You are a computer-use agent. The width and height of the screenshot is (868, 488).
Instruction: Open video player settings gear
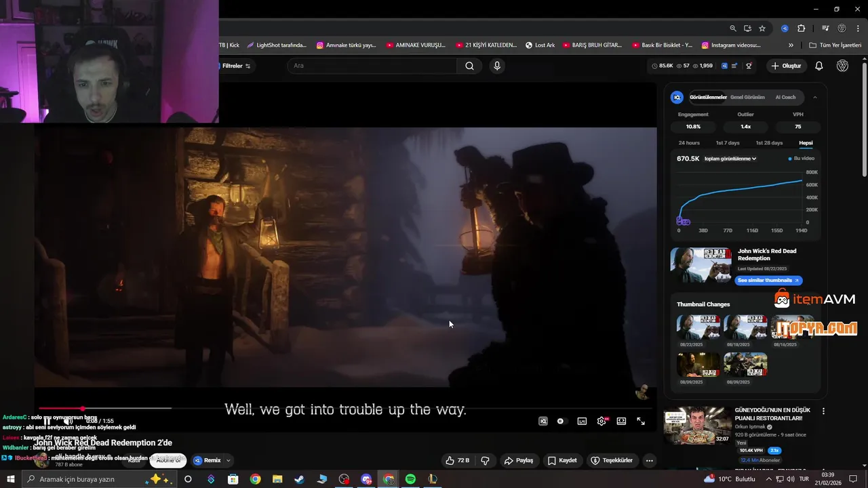(x=601, y=421)
